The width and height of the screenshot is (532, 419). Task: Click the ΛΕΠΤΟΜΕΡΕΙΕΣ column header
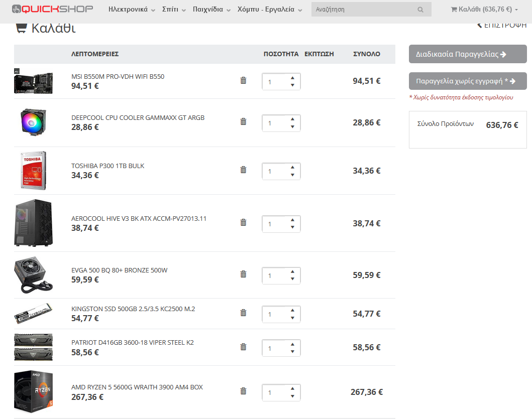pos(95,54)
